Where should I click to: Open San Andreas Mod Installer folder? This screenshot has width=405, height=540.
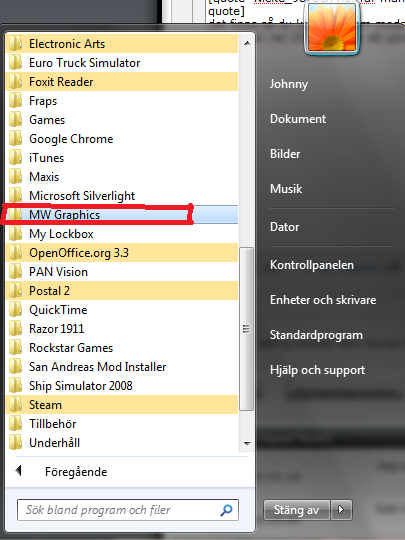pos(122,367)
